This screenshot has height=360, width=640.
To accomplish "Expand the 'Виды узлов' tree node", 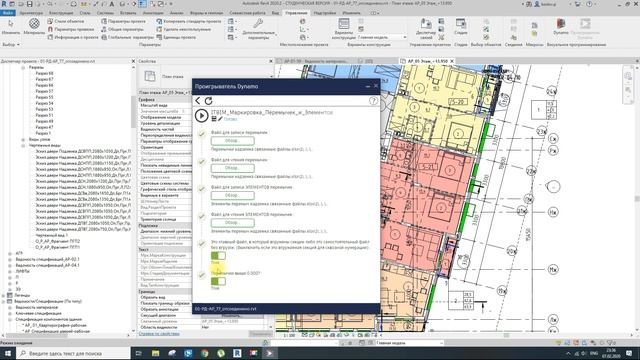I will pyautogui.click(x=23, y=139).
